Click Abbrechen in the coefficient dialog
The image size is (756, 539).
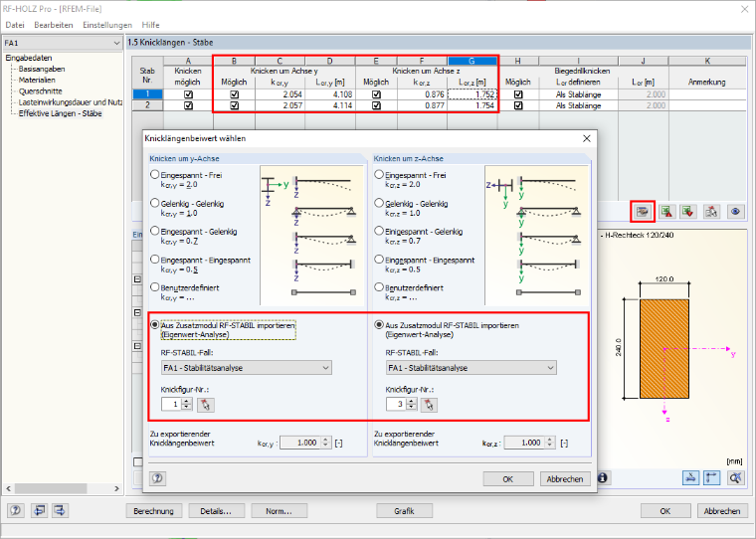point(565,478)
